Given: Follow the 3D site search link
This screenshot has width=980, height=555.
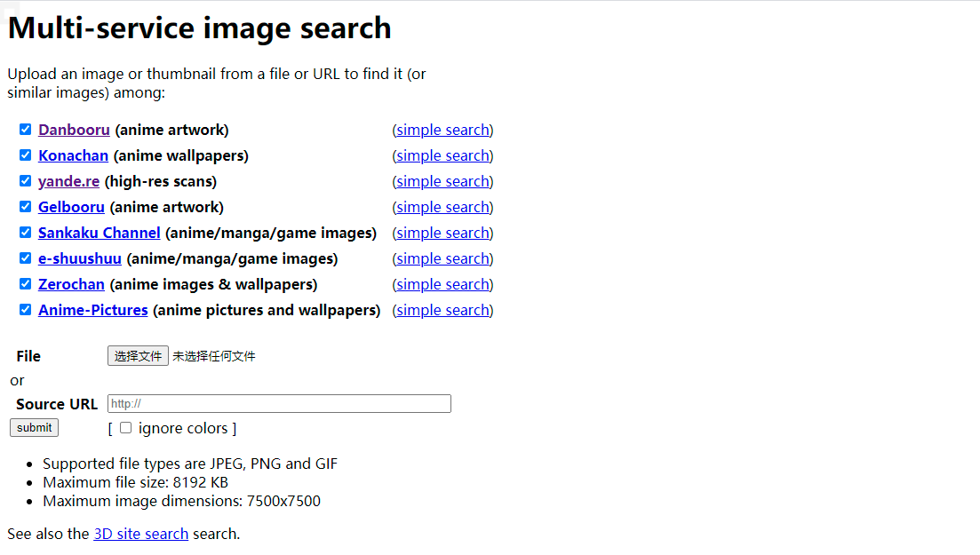Looking at the screenshot, I should coord(140,534).
